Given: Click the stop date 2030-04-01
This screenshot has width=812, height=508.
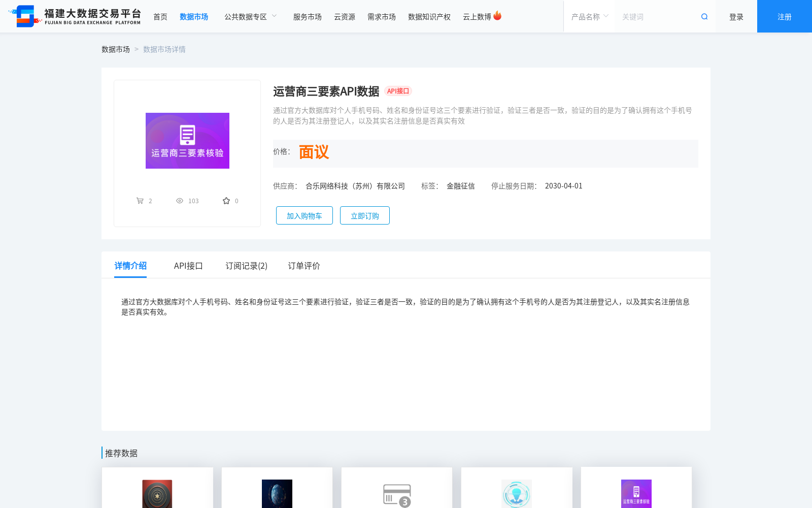Looking at the screenshot, I should [x=564, y=186].
